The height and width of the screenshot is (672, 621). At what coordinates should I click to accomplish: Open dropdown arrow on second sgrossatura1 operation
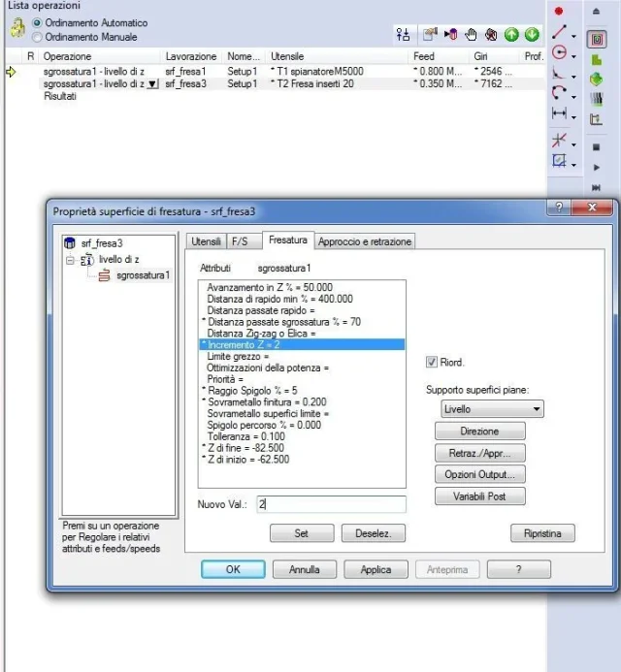151,84
